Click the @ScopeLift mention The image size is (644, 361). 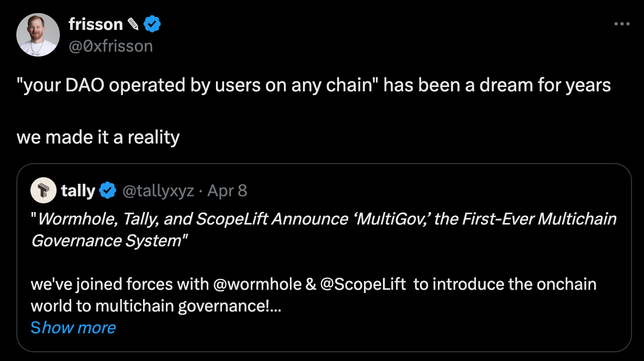(x=363, y=284)
